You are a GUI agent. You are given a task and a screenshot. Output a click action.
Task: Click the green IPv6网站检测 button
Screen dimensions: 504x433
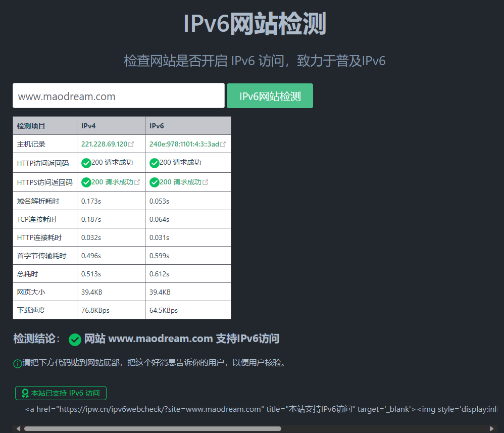click(270, 96)
